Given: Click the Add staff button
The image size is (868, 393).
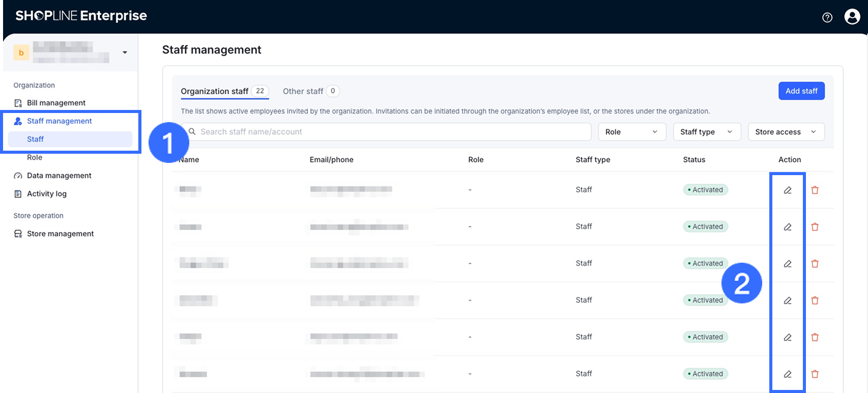Looking at the screenshot, I should (801, 91).
